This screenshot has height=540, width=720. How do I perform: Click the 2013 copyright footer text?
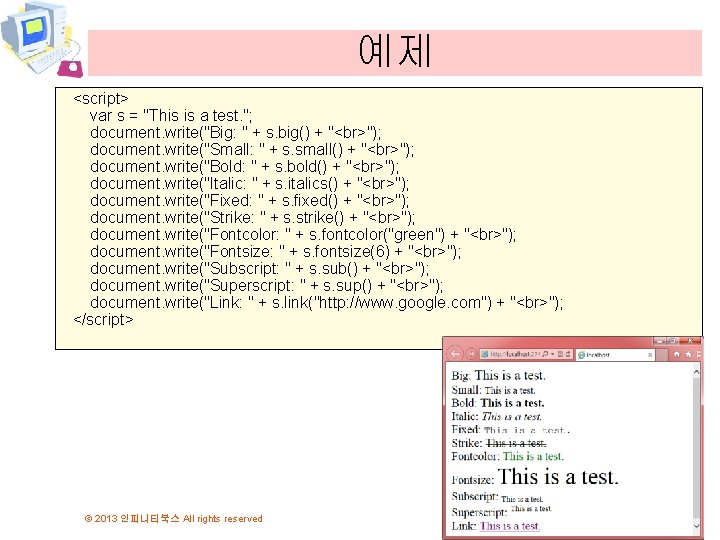174,519
